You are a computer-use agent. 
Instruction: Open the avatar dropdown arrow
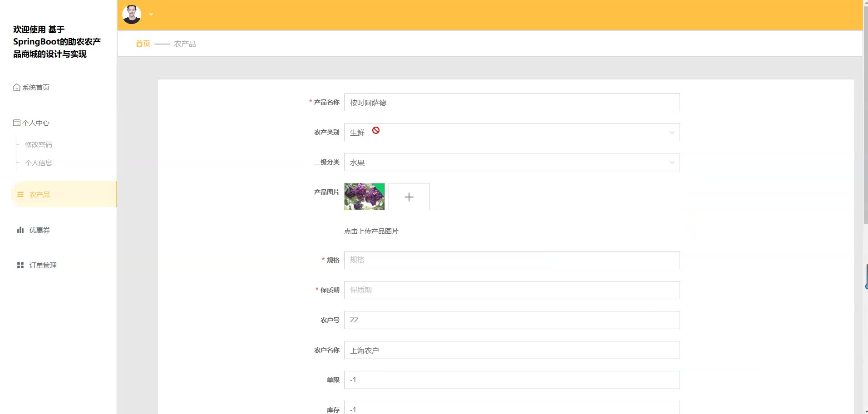tap(151, 15)
